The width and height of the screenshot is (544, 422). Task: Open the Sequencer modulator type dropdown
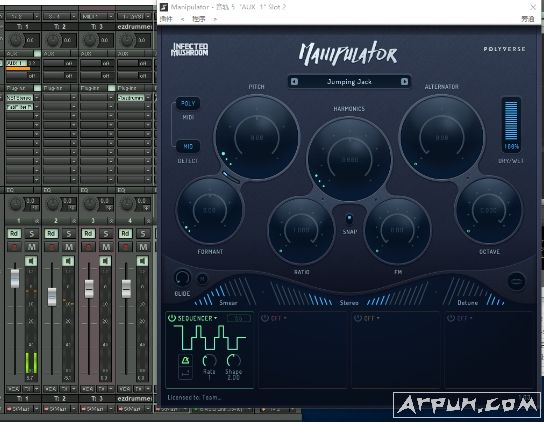point(197,318)
